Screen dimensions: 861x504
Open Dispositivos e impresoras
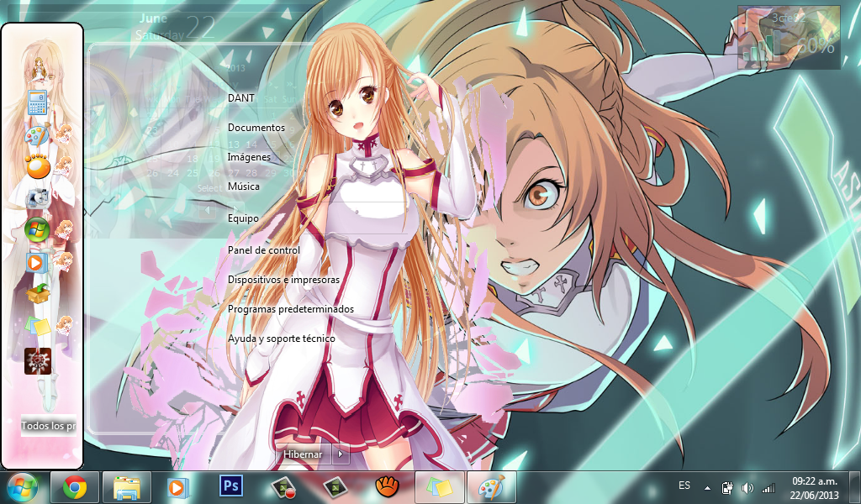click(284, 280)
